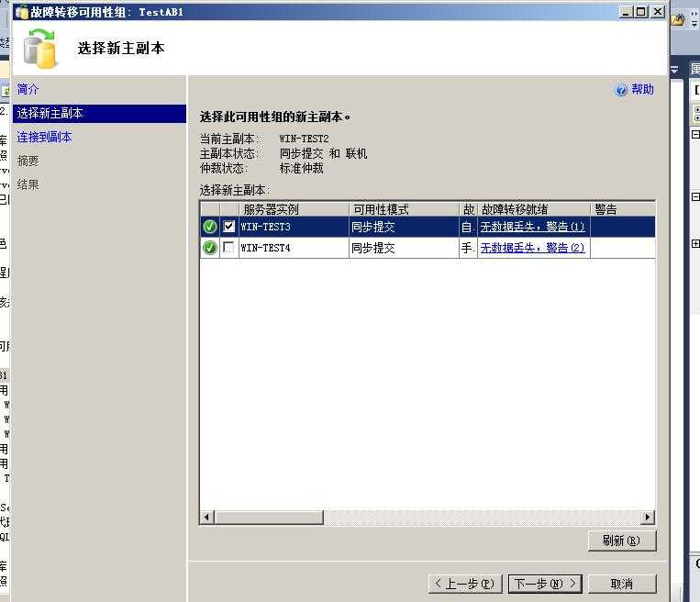
Task: Open the 帮助 help link
Action: pos(642,89)
